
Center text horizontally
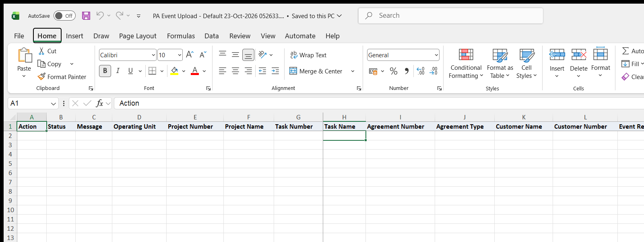point(235,71)
